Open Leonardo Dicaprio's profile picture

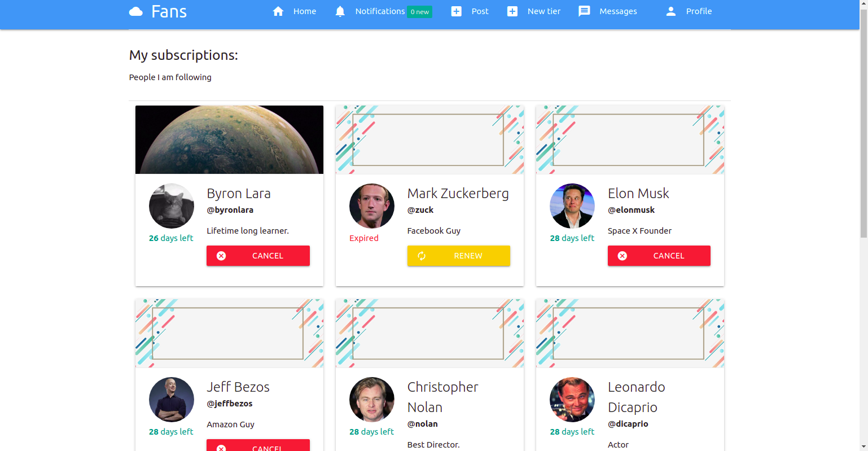(572, 400)
